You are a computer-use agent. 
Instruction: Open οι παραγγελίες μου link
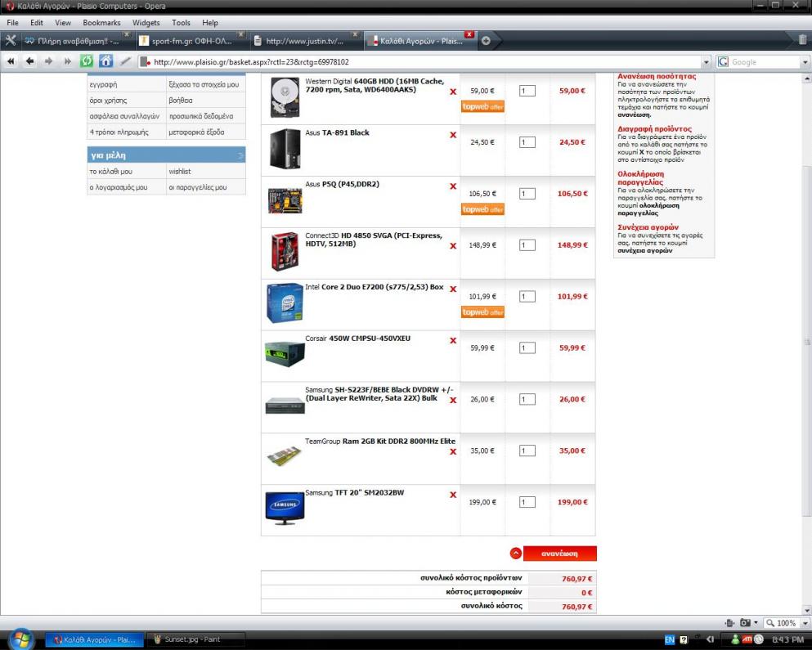(198, 187)
